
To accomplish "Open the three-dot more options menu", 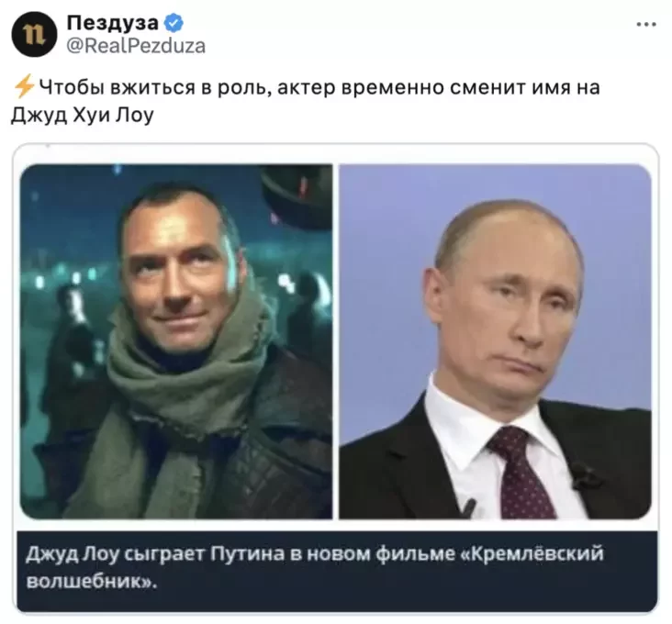I will click(x=646, y=25).
